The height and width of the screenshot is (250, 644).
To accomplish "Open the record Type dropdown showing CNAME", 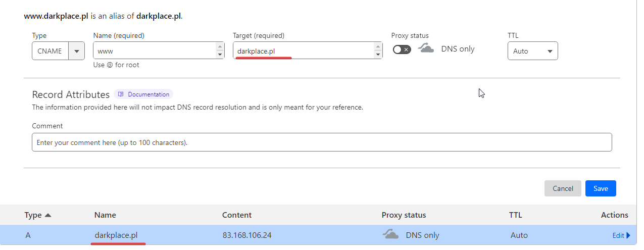I will click(58, 51).
